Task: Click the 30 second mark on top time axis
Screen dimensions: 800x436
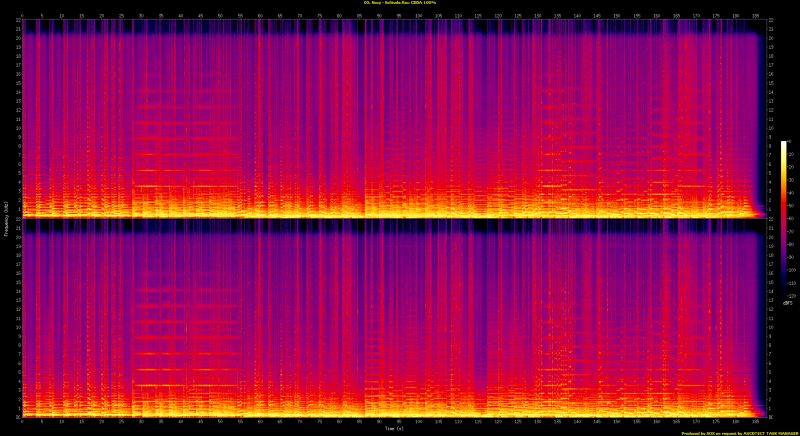Action: (141, 16)
